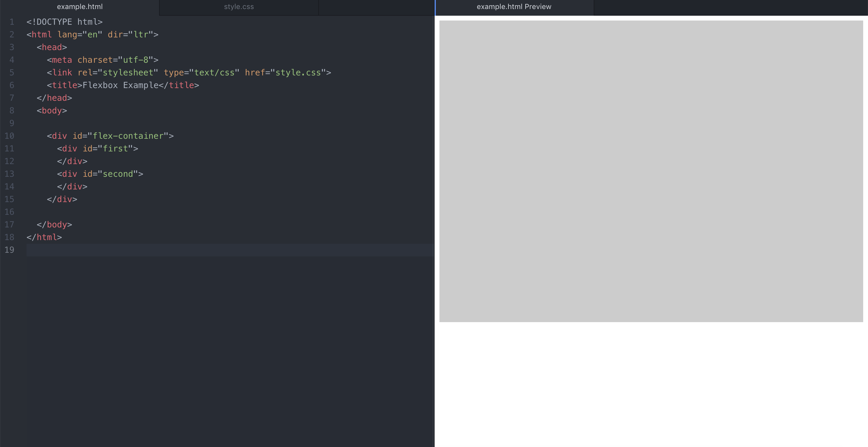The image size is (868, 447).
Task: Switch to the style.css tab
Action: pos(239,7)
